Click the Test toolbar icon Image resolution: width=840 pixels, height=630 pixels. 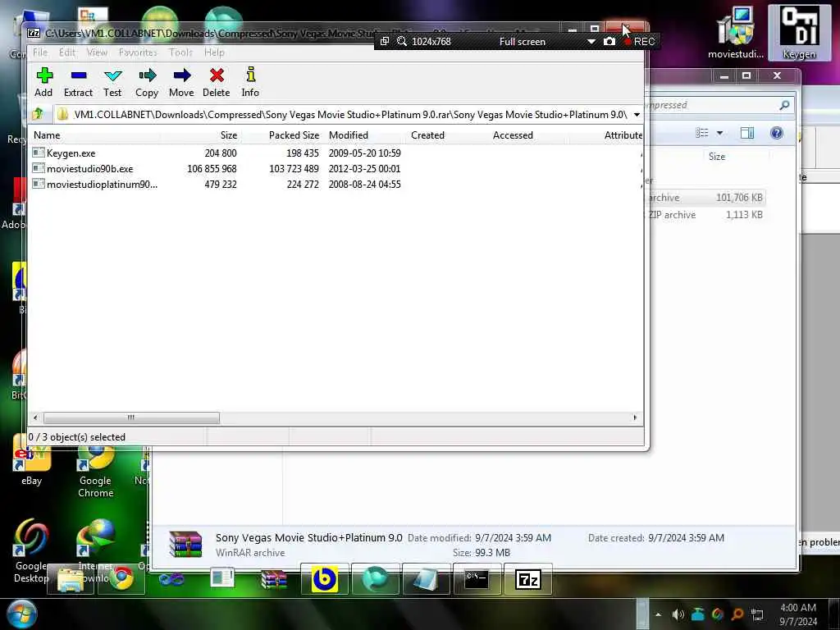(x=112, y=81)
